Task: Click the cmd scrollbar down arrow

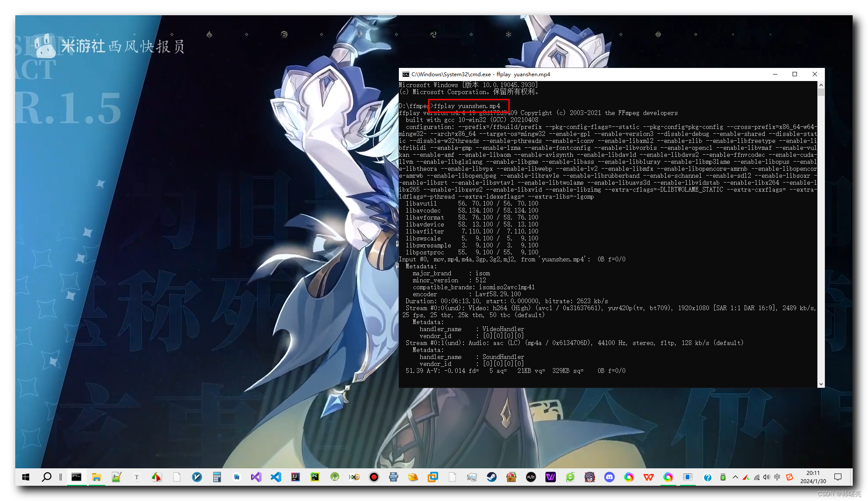Action: 821,384
